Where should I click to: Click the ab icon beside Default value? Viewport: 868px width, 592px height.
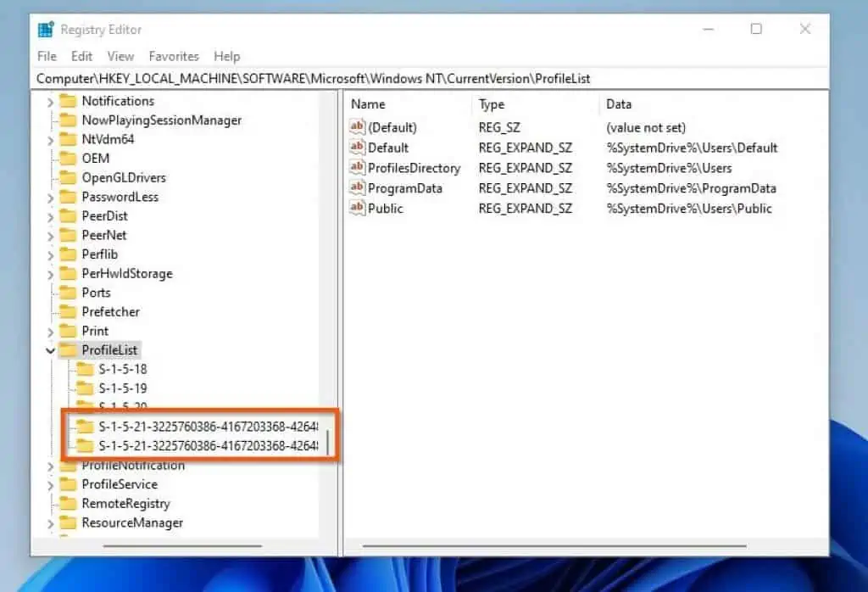click(x=357, y=148)
